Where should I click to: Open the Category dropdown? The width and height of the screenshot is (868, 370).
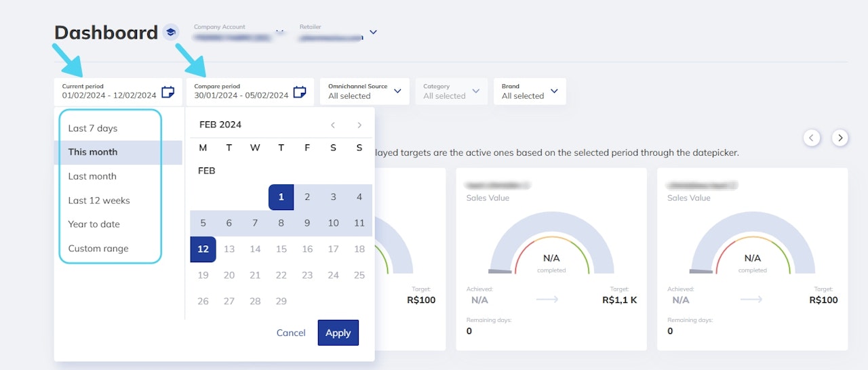coord(451,91)
